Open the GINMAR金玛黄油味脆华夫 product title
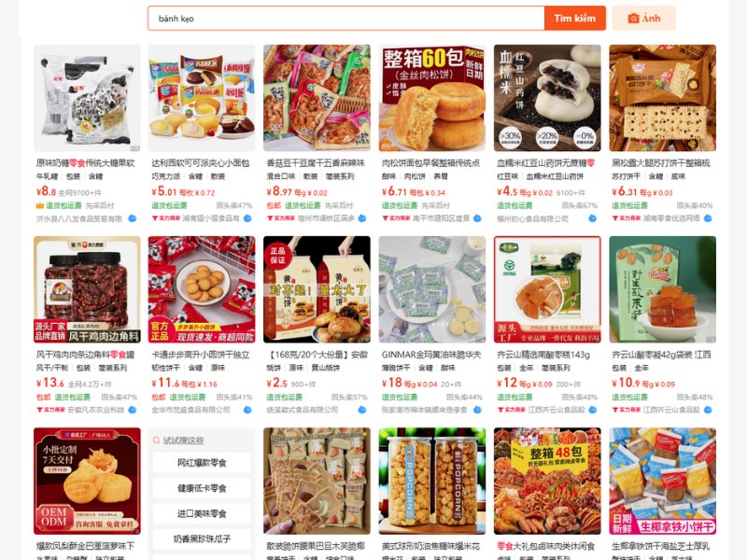 click(x=431, y=355)
